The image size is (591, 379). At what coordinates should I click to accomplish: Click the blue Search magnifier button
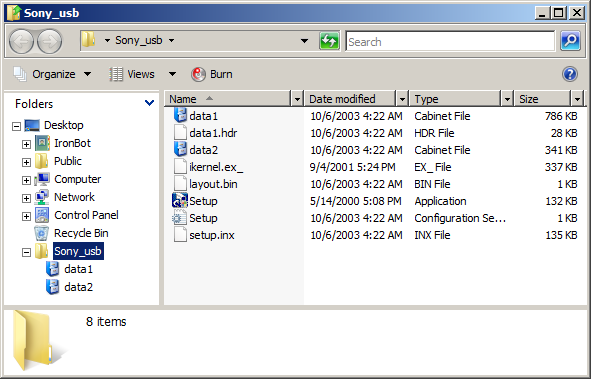click(570, 41)
